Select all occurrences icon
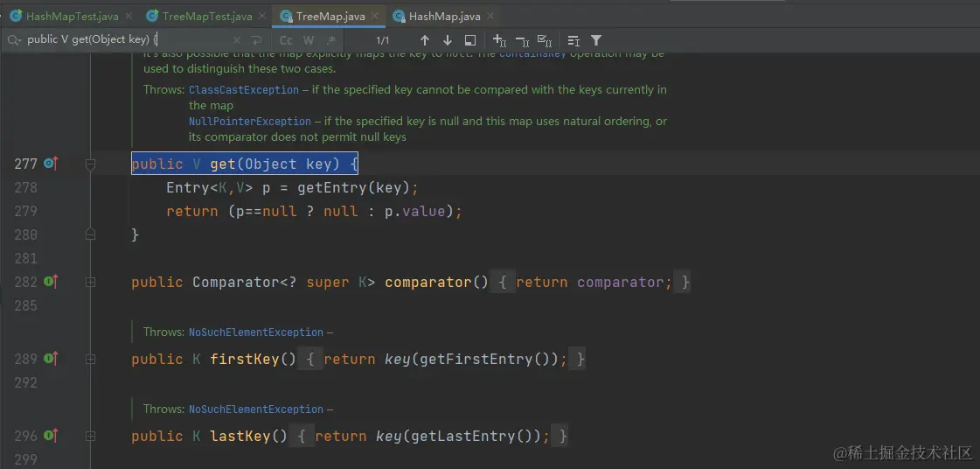980x469 pixels. coord(545,40)
